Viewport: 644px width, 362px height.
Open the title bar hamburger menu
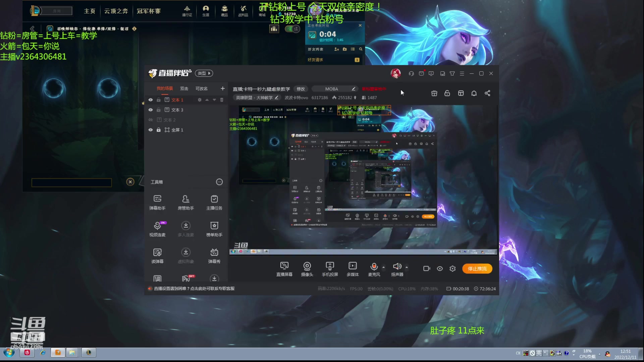462,73
